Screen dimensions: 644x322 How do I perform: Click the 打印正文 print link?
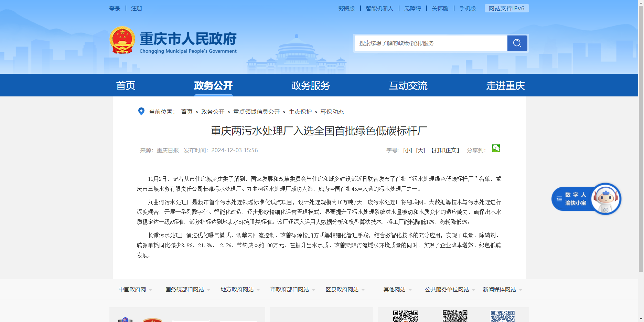[446, 150]
